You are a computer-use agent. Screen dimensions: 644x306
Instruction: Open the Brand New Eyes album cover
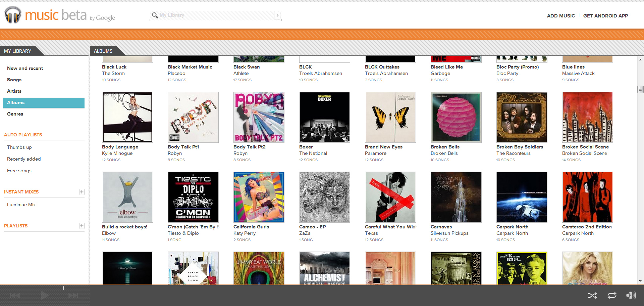(390, 117)
